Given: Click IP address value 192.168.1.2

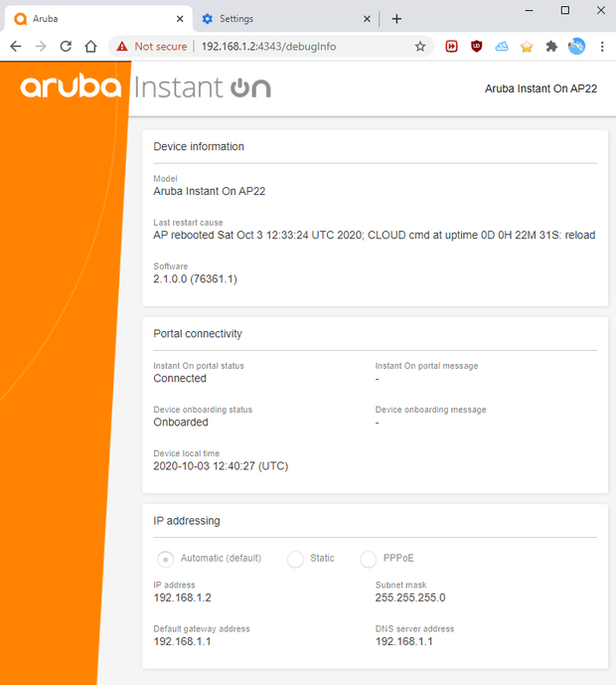Looking at the screenshot, I should [x=183, y=598].
